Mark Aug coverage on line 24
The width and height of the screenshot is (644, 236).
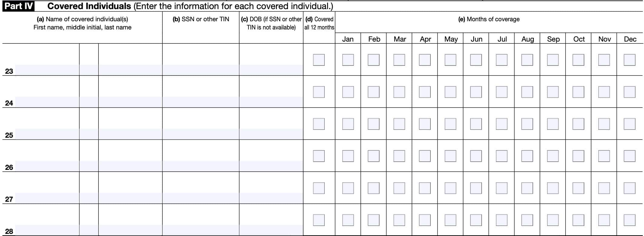coord(527,92)
